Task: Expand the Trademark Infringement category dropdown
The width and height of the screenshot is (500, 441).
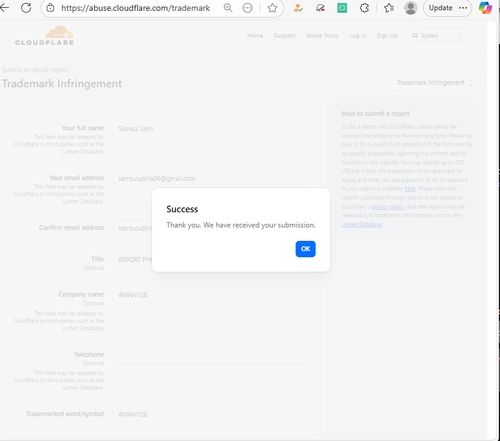Action: 435,83
